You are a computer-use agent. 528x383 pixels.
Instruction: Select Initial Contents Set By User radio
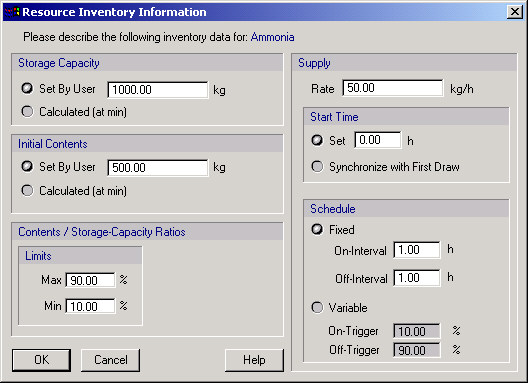(27, 166)
